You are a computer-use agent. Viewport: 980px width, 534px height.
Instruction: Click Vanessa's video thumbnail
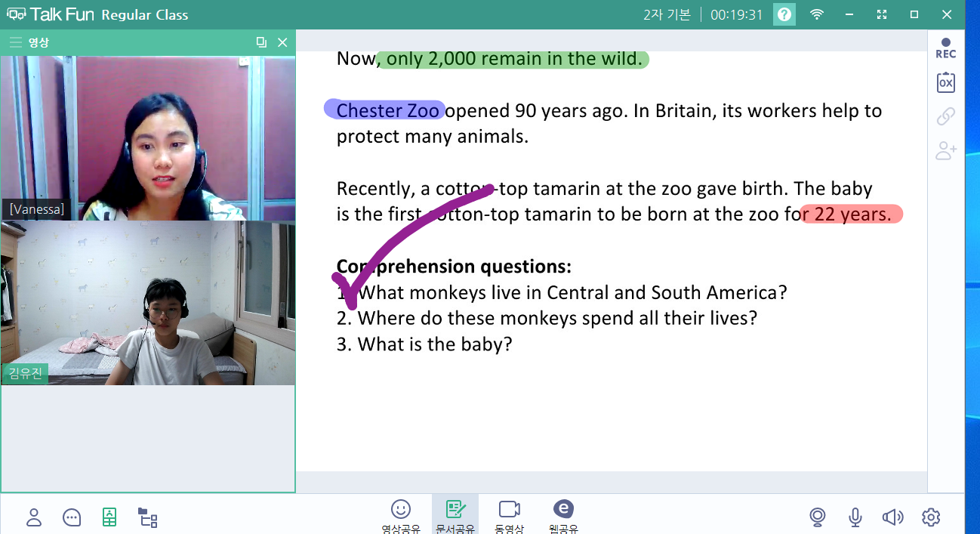pos(148,138)
